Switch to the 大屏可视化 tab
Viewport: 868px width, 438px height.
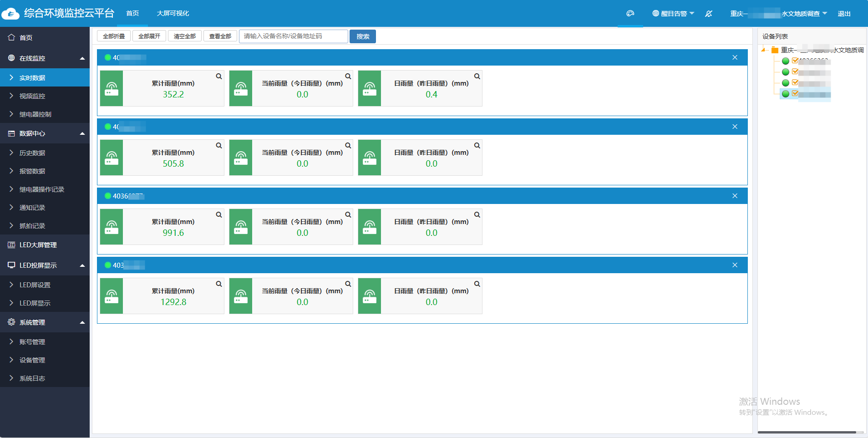[173, 14]
